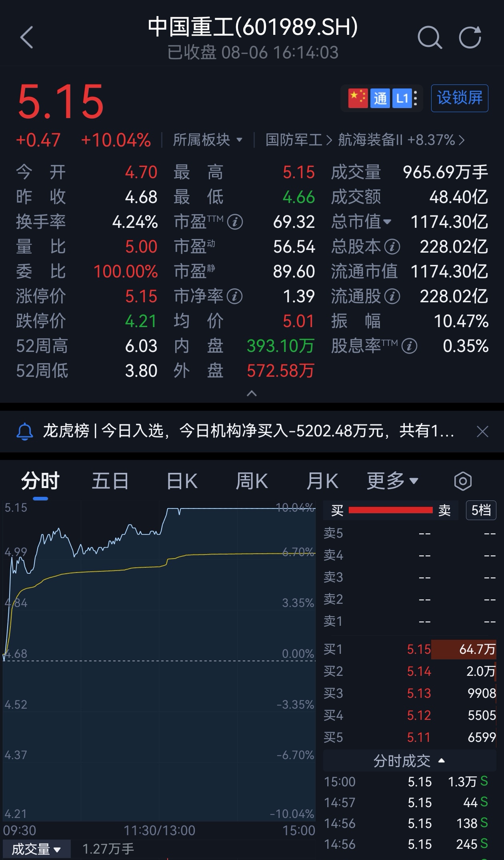This screenshot has height=860, width=504.
Task: Select the 买5 row at 5.11
Action: coord(410,737)
